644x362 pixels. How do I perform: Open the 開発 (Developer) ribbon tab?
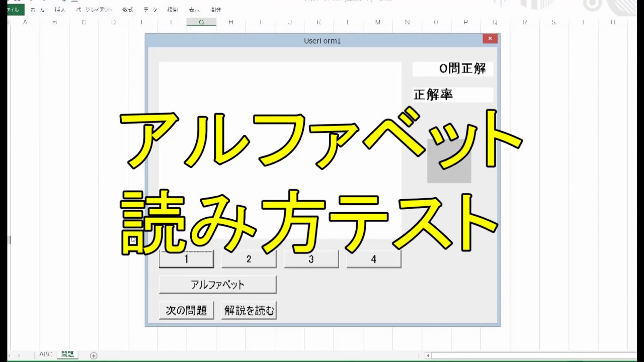pyautogui.click(x=216, y=10)
